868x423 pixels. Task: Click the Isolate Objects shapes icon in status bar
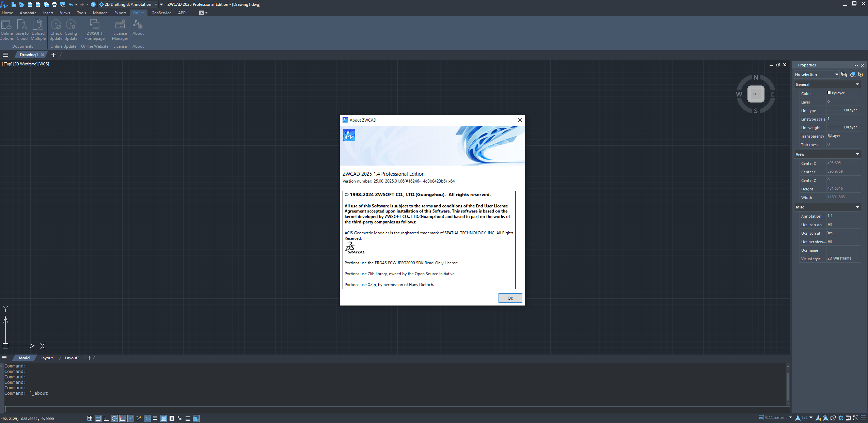[833, 418]
